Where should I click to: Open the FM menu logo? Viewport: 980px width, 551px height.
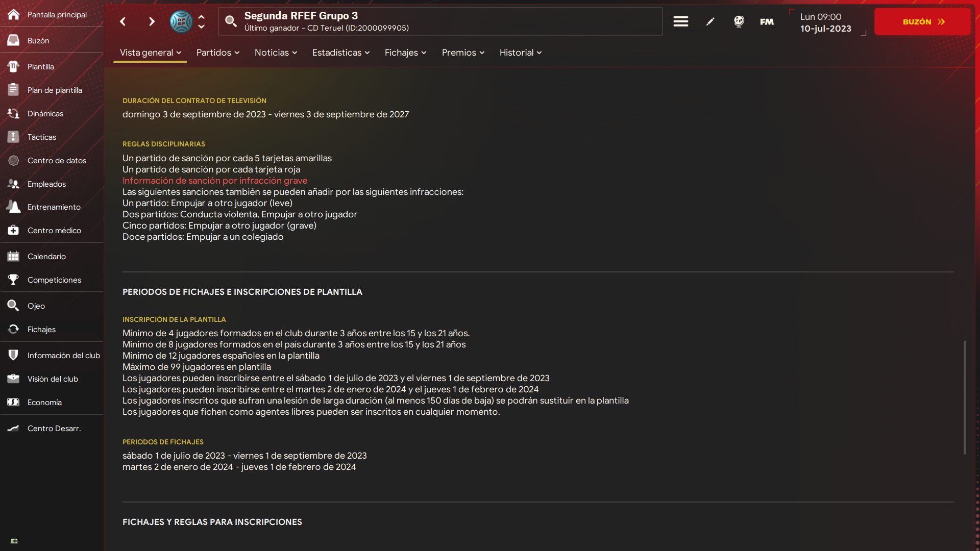(x=767, y=21)
